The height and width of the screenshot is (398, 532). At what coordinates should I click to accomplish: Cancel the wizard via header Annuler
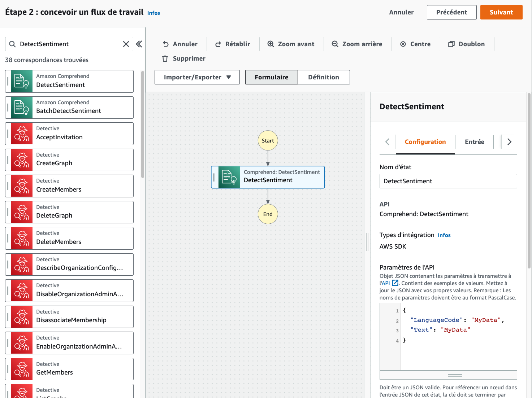[x=401, y=12]
